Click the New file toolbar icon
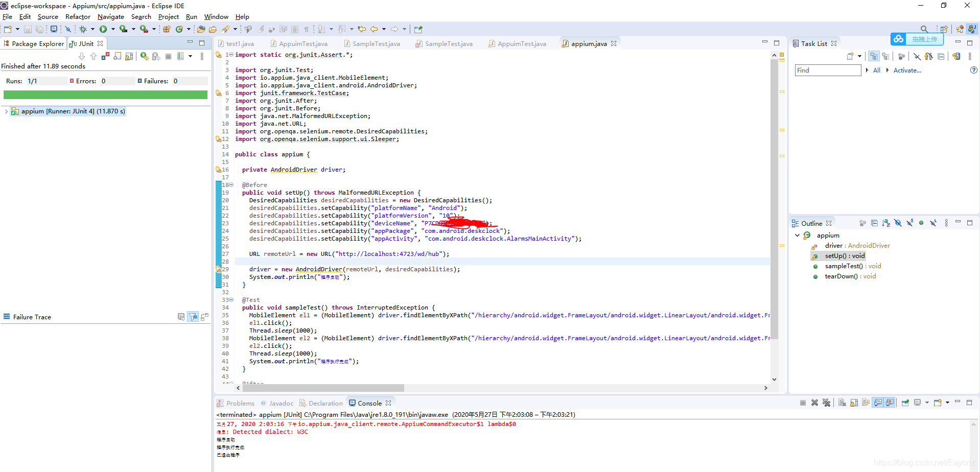Screen dimensions: 980x472 (x=8, y=29)
